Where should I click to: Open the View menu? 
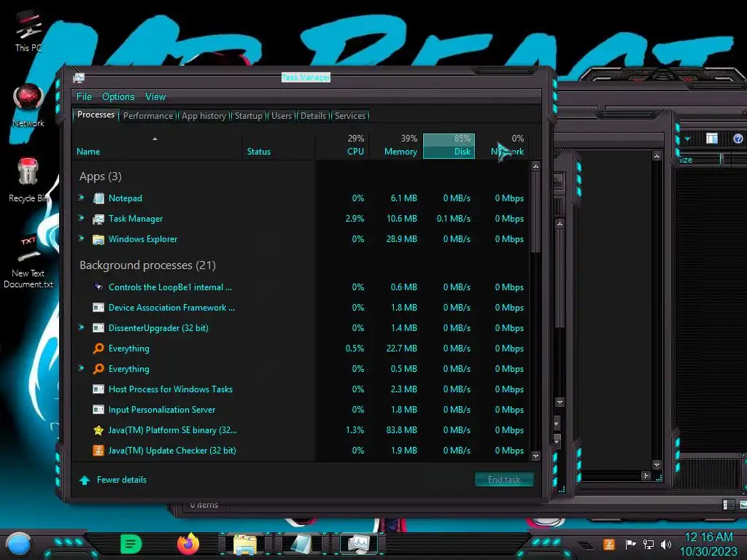(155, 97)
